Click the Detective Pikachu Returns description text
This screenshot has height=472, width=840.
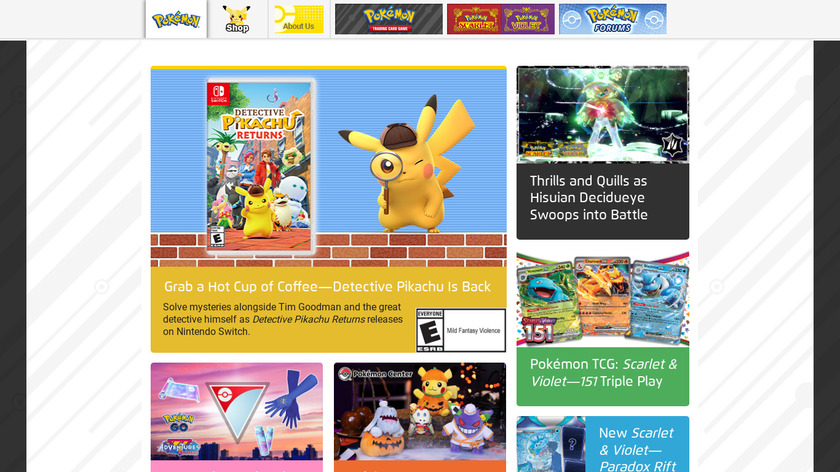coord(283,319)
